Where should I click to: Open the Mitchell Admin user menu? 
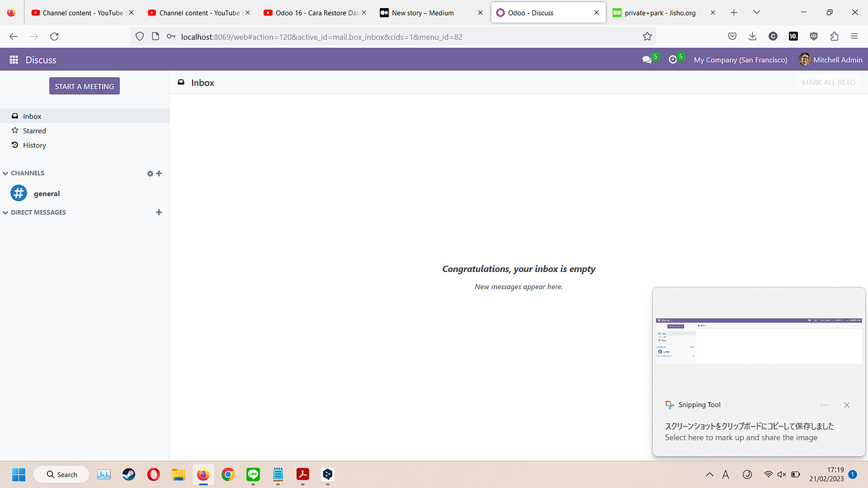pos(830,59)
